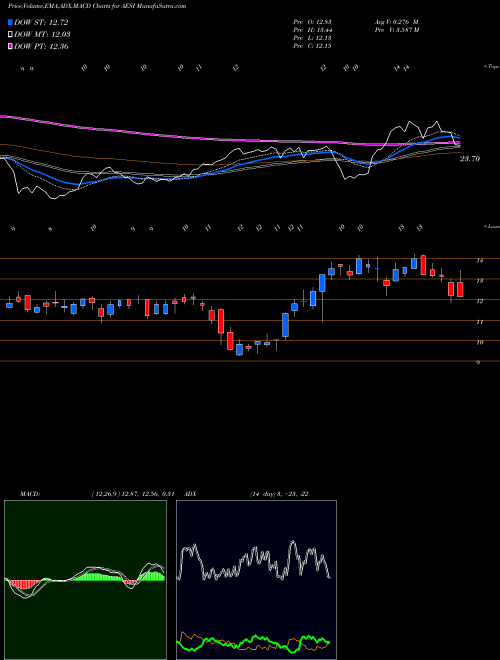Click the blue DOW ST legend swatch

click(x=10, y=23)
